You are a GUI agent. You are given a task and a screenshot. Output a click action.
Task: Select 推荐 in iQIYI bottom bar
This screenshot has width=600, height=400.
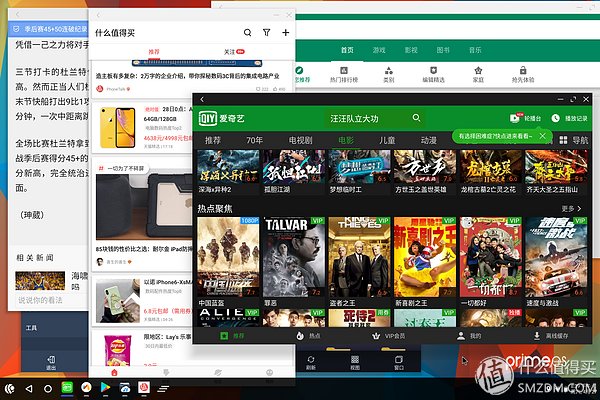[x=232, y=336]
